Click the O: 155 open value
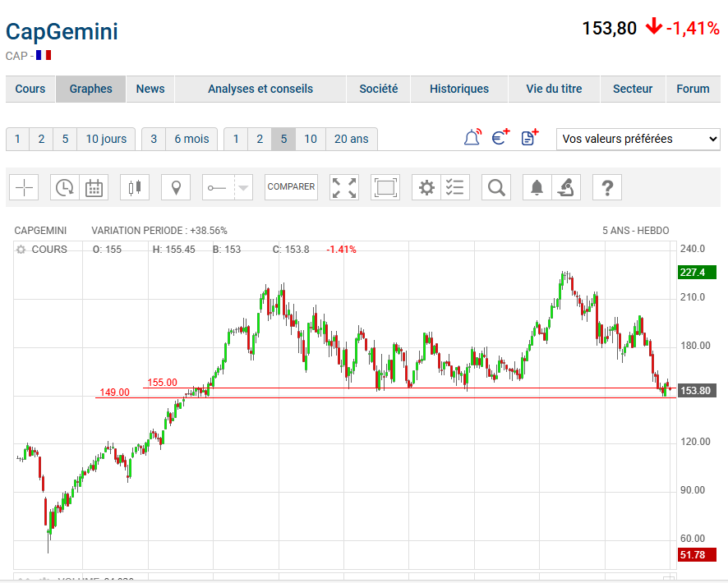728x583 pixels. coord(107,250)
